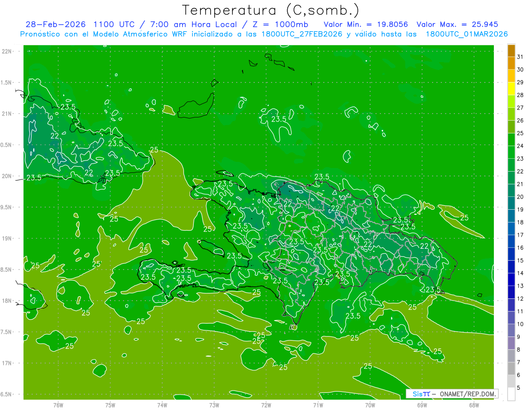Click the yellow color scale segment between 28 and 29
The image size is (532, 411).
coord(511,89)
